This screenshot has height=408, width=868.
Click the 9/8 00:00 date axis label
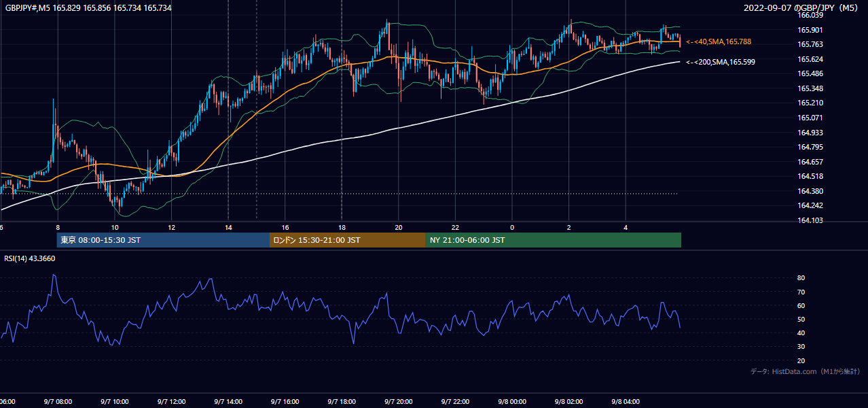coord(512,402)
